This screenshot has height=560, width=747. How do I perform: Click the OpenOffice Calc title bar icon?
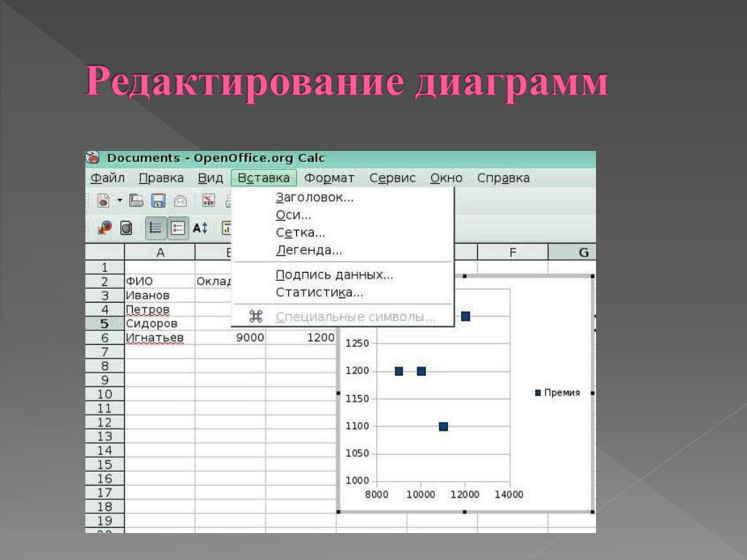93,157
